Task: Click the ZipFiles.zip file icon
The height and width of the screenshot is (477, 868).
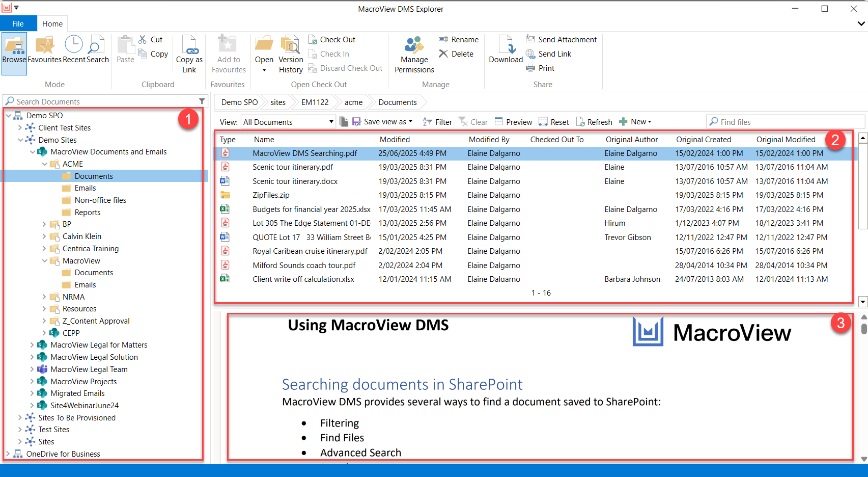Action: coord(225,195)
